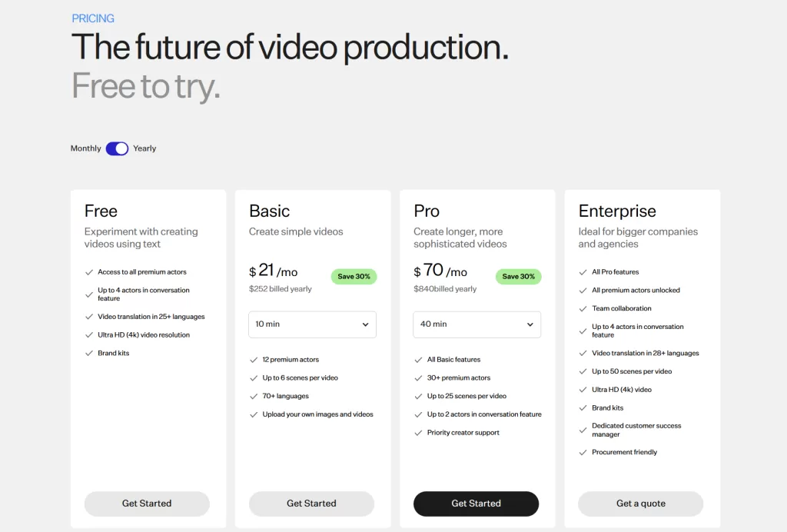Toggle the Monthly/Yearly billing switch
The width and height of the screenshot is (787, 532).
point(117,148)
